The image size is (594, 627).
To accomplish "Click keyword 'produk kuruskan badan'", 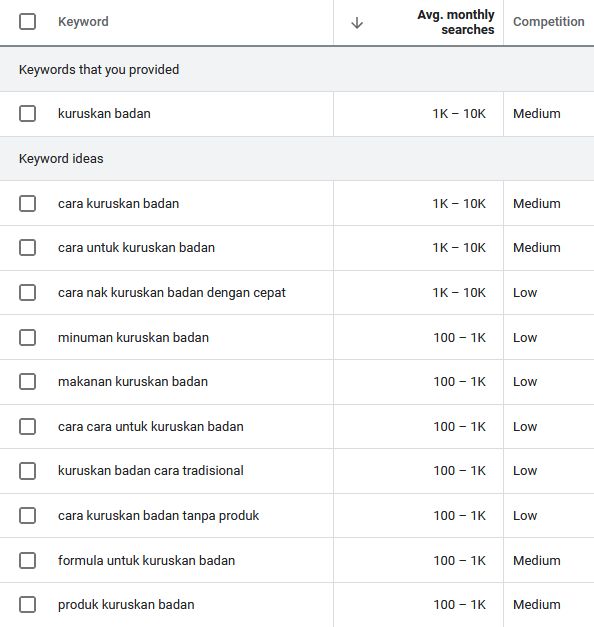I will point(126,605).
